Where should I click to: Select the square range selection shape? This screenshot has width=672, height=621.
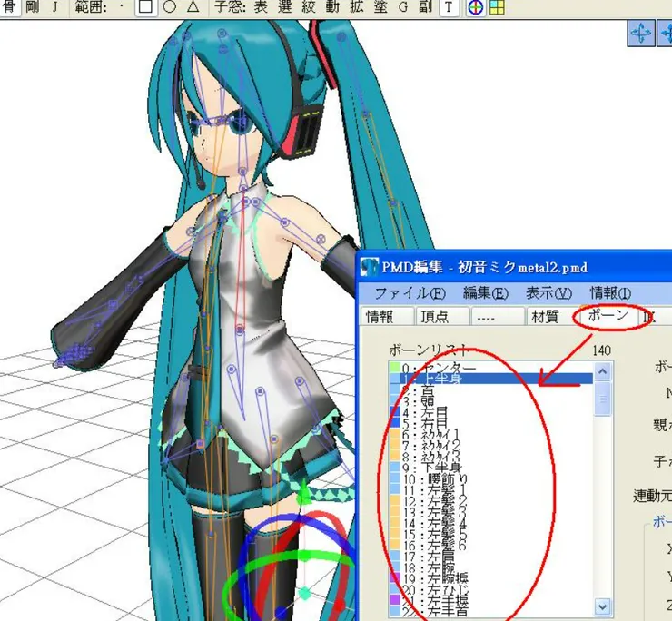145,7
